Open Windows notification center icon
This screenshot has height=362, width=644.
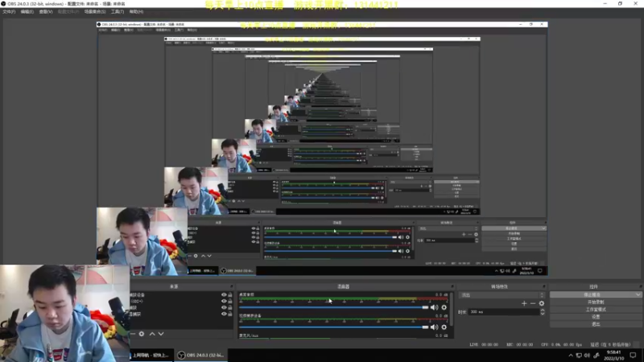(x=634, y=356)
